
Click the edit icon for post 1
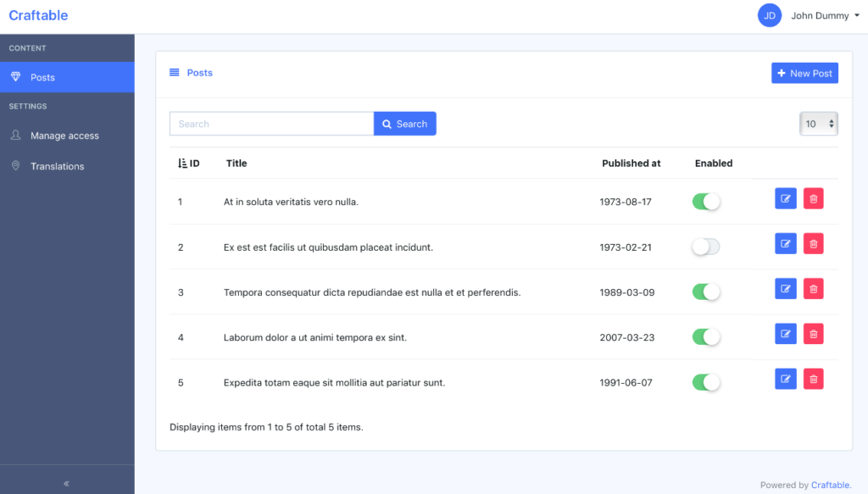[x=786, y=199]
